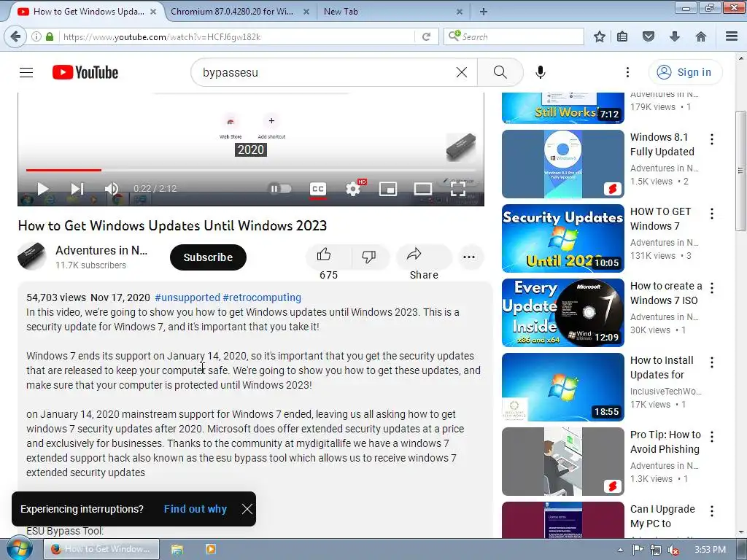Open the Windows Start menu orb
The width and height of the screenshot is (747, 560).
pyautogui.click(x=19, y=548)
